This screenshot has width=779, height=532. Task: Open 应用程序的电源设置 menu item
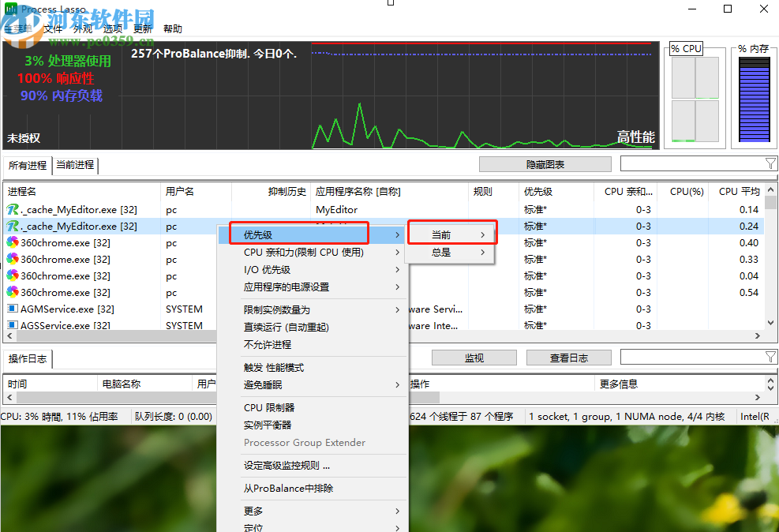(x=313, y=287)
